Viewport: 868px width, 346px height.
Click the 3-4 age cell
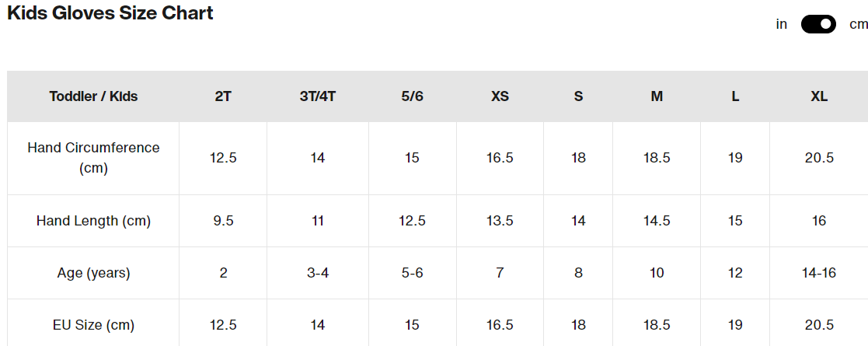317,273
